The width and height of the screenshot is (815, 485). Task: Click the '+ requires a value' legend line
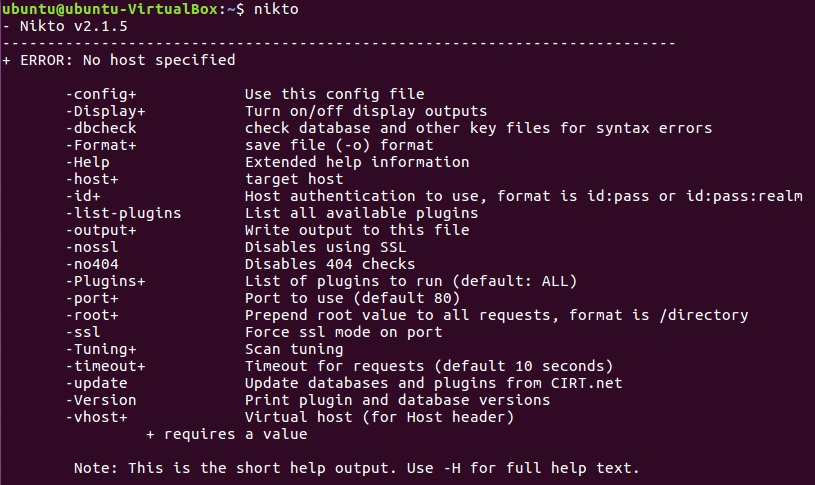[x=226, y=434]
